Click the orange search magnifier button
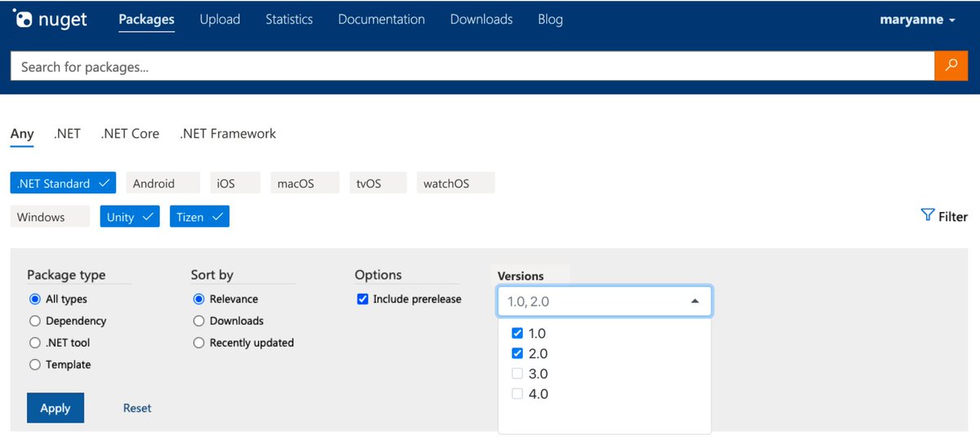Screen dimensions: 980x443 coord(951,66)
